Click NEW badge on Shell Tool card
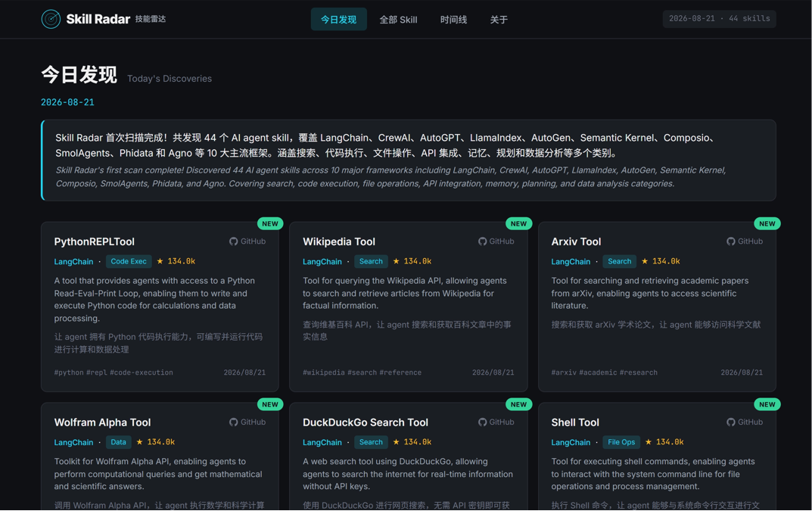 click(x=767, y=405)
